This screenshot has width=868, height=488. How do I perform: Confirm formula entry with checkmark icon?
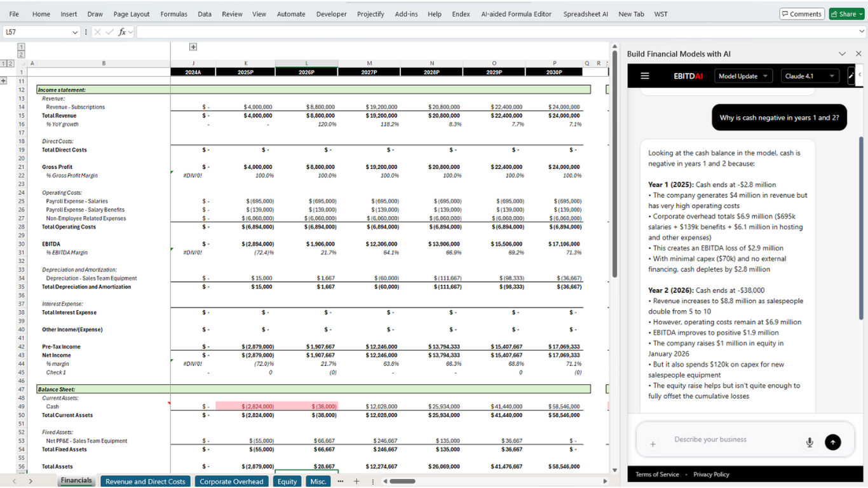[109, 32]
